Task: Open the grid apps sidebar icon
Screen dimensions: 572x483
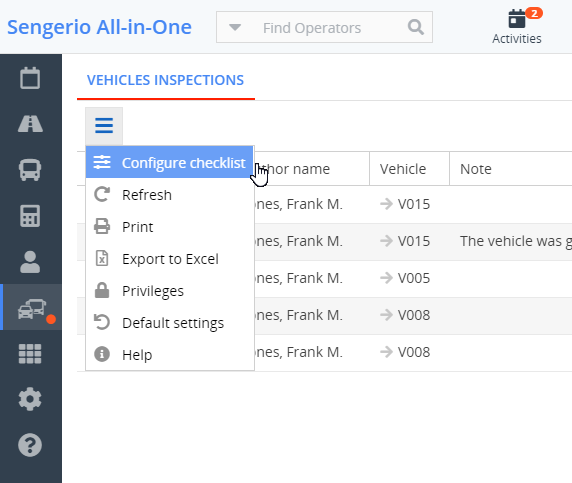Action: point(30,354)
